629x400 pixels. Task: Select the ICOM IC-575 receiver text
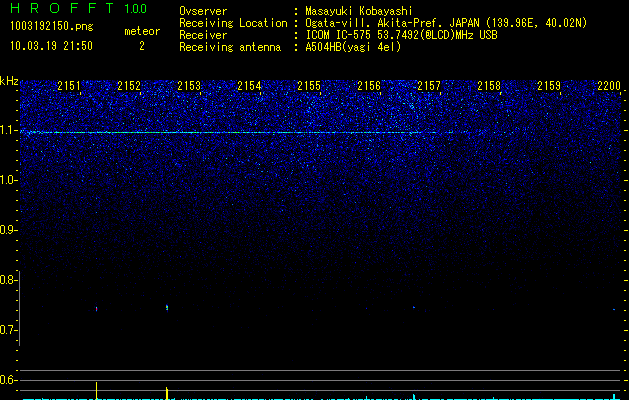401,35
